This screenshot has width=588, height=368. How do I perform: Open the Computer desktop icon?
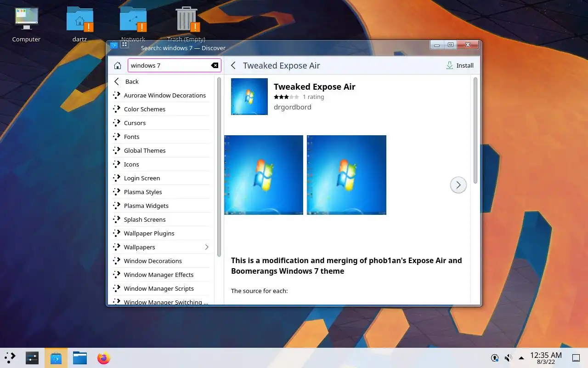[x=26, y=25]
